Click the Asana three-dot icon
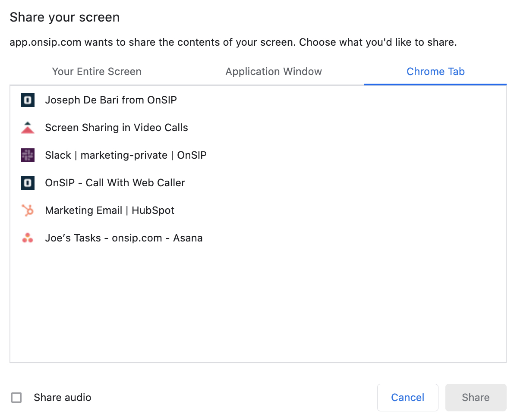Image resolution: width=517 pixels, height=420 pixels. [28, 238]
